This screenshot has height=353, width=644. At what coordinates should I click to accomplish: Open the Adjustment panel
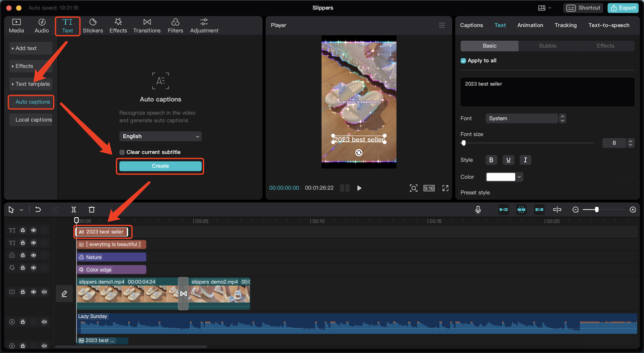click(204, 26)
